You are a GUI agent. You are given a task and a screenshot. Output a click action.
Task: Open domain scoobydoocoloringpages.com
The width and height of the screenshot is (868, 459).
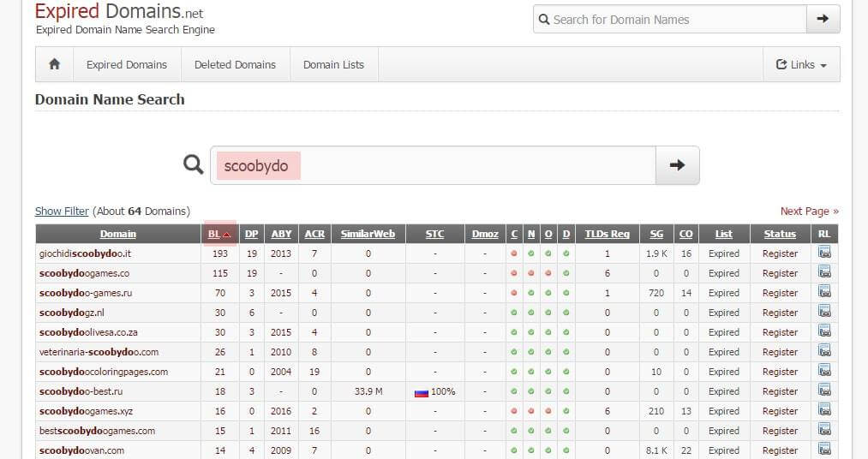click(104, 372)
